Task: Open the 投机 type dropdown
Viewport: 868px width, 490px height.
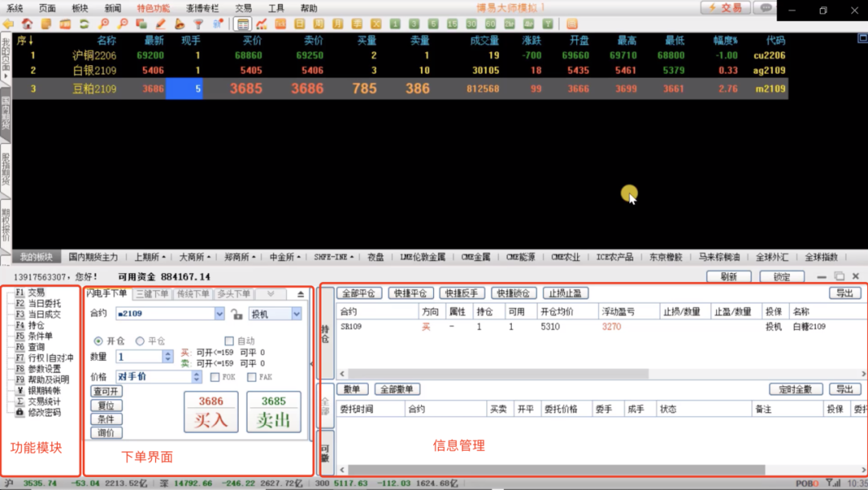Action: tap(296, 314)
